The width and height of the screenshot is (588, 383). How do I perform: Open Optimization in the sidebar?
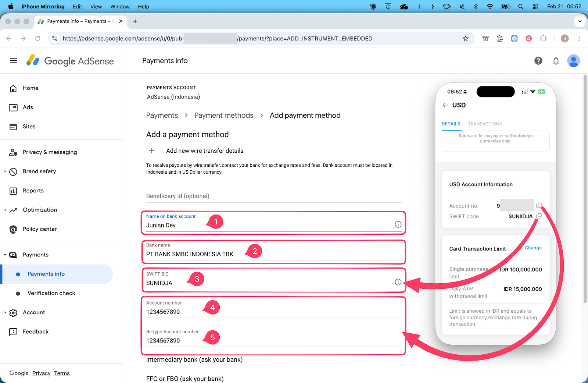[40, 210]
